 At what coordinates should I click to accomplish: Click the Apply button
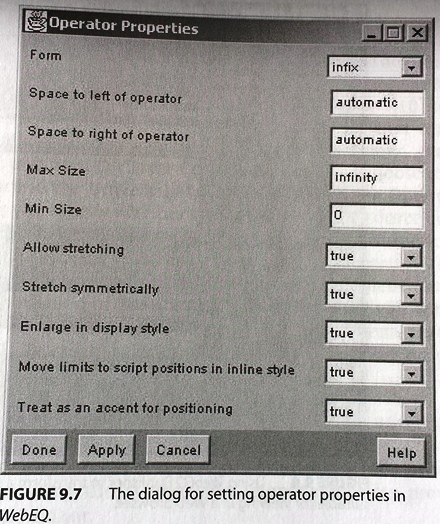pos(106,450)
